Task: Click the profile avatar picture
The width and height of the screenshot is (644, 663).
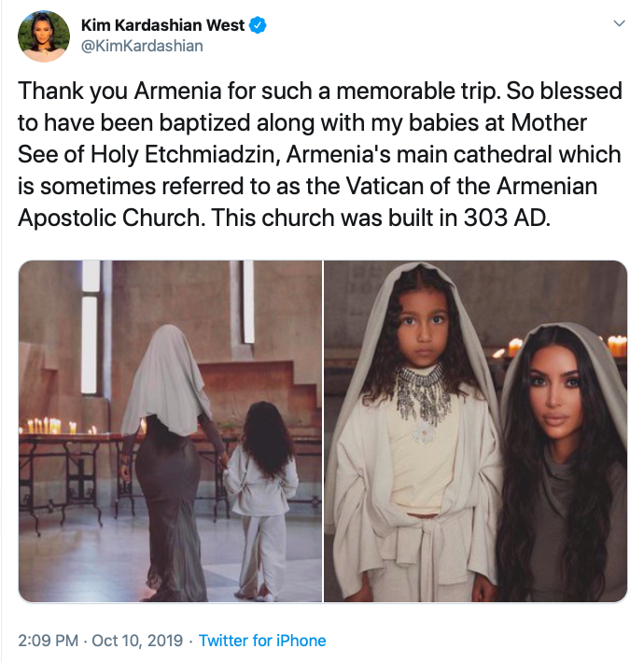Action: click(x=44, y=36)
